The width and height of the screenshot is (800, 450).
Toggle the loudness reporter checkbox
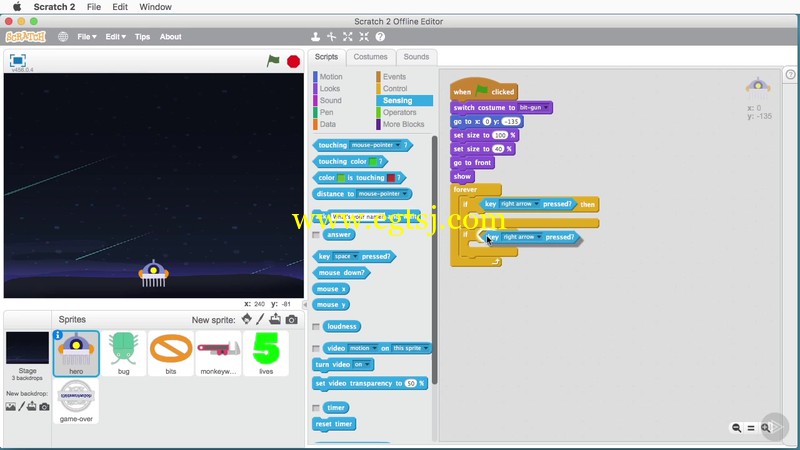316,327
